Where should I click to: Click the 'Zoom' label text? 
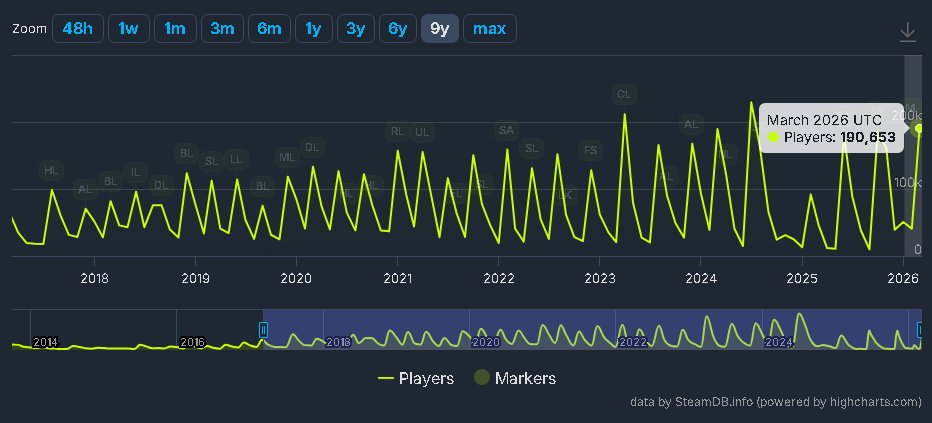tap(29, 29)
